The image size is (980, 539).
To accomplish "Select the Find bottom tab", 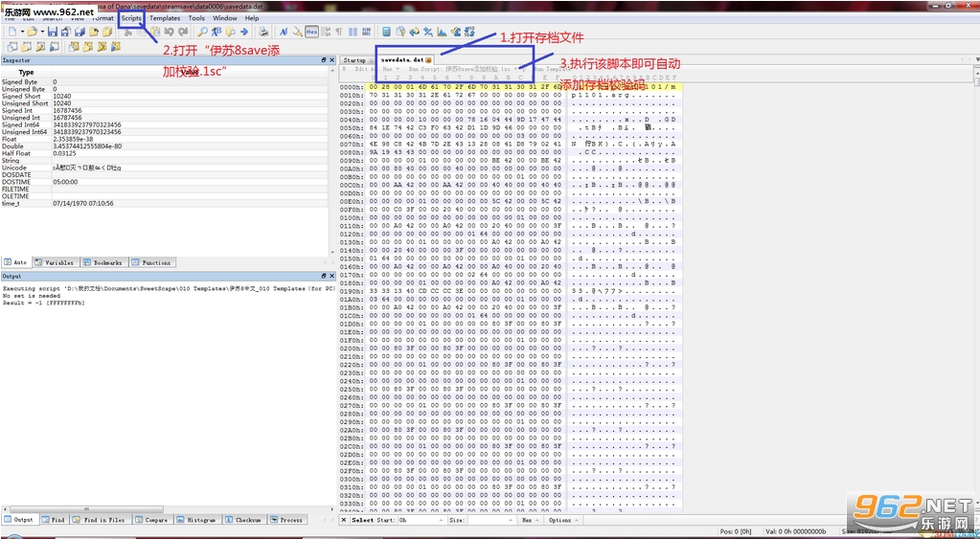I will [x=54, y=520].
